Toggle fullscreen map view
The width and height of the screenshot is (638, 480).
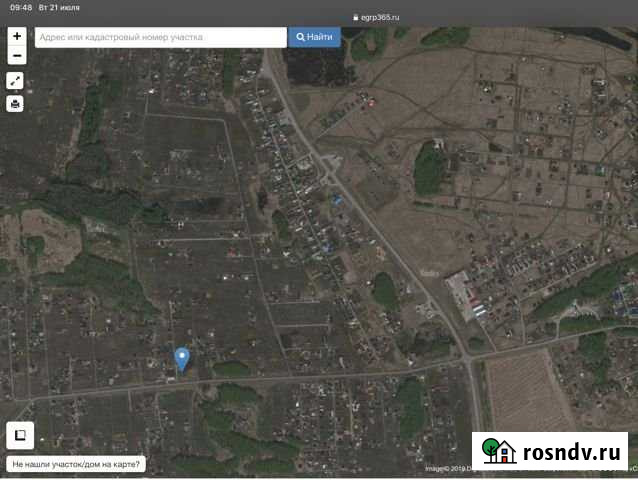pos(15,81)
